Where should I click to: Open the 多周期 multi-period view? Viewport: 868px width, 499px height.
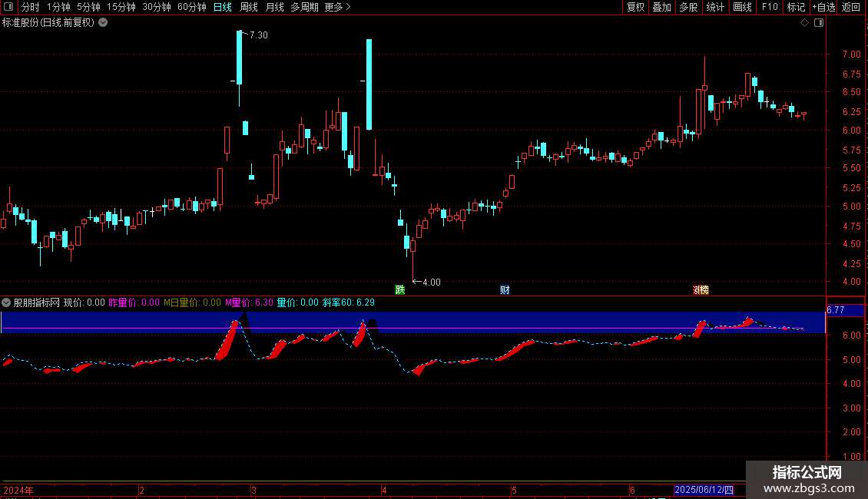tap(304, 7)
